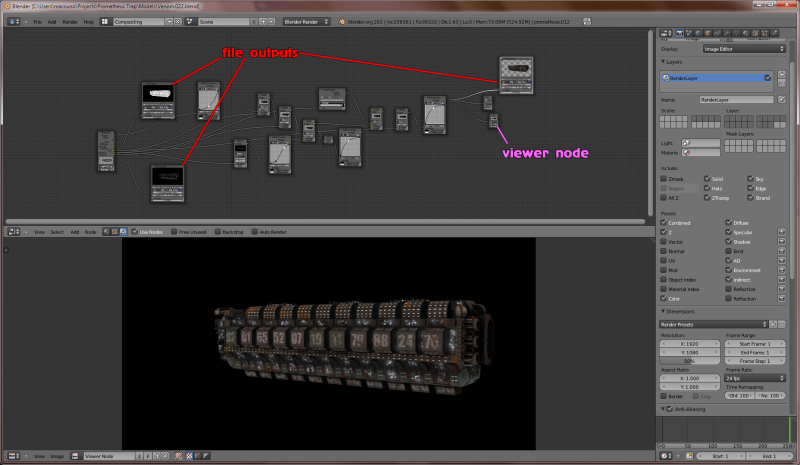Screen dimensions: 800x465
Task: Open the Select menu in node editor
Action: [x=57, y=232]
